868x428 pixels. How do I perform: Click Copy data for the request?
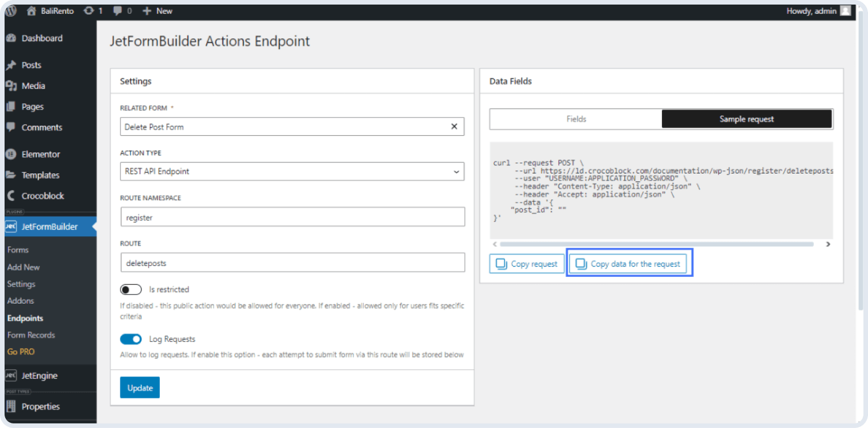pos(629,263)
